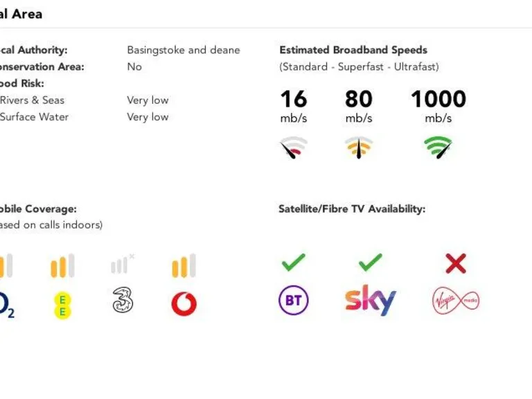The width and height of the screenshot is (532, 399).
Task: Click the green checkmark above BT
Action: (x=294, y=263)
